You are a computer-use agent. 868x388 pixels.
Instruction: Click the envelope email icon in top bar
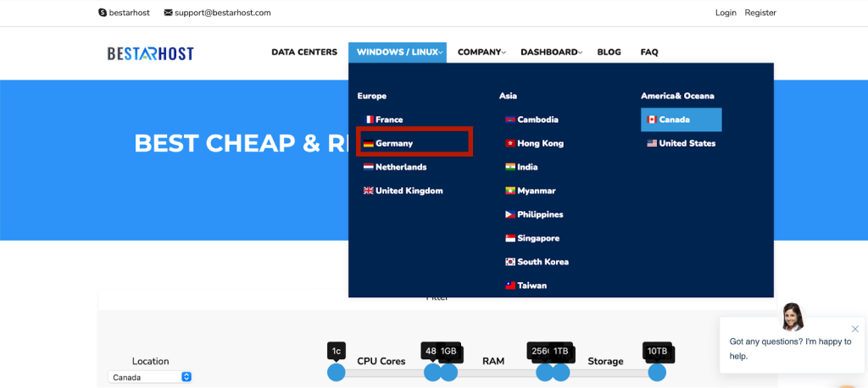(x=169, y=13)
